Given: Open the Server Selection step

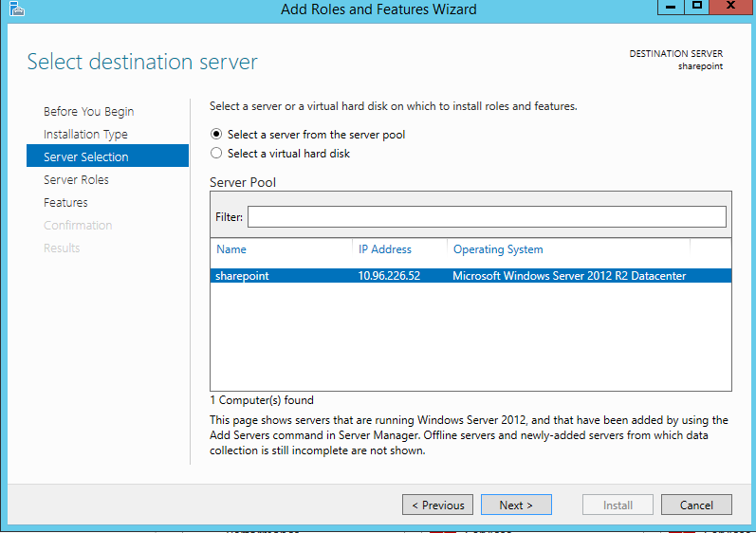Looking at the screenshot, I should pyautogui.click(x=107, y=156).
